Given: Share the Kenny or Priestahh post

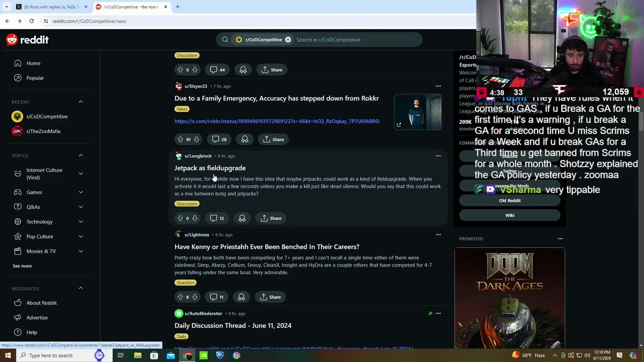Looking at the screenshot, I should click(270, 297).
